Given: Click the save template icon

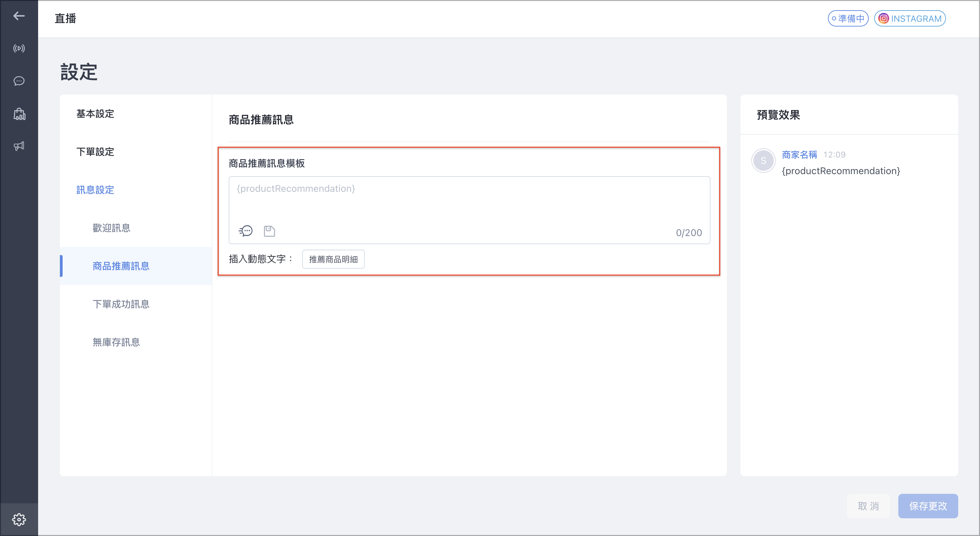Looking at the screenshot, I should click(269, 231).
